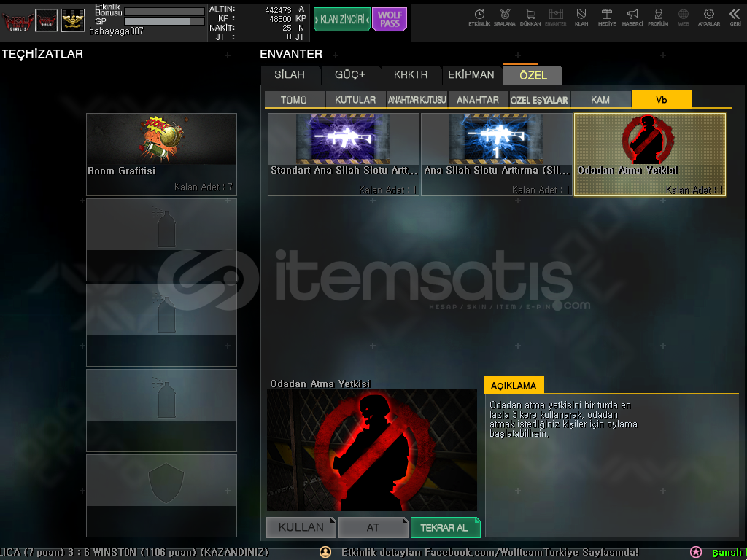Select the Anahtar Kutusu sub-tab
This screenshot has width=747, height=560.
pyautogui.click(x=417, y=99)
